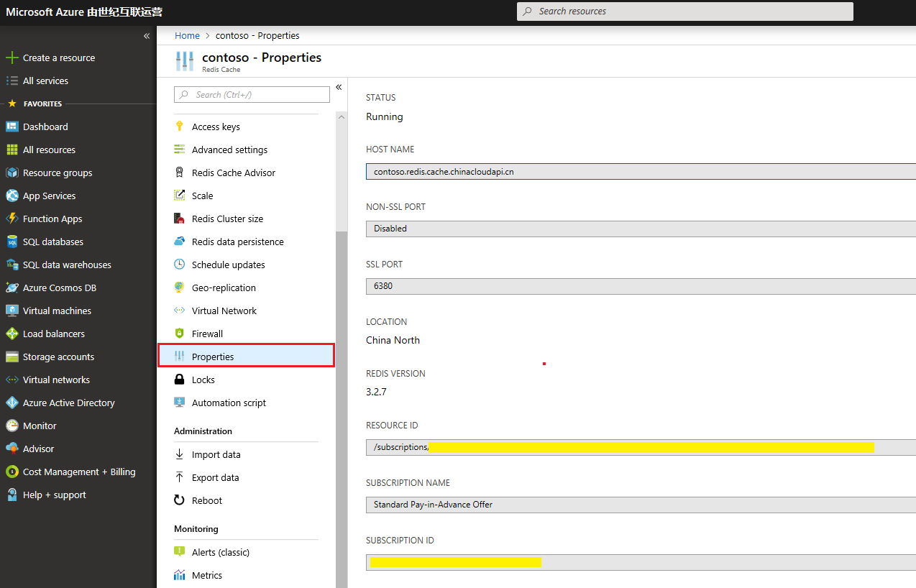
Task: Click the RESOURCE ID field
Action: 641,447
